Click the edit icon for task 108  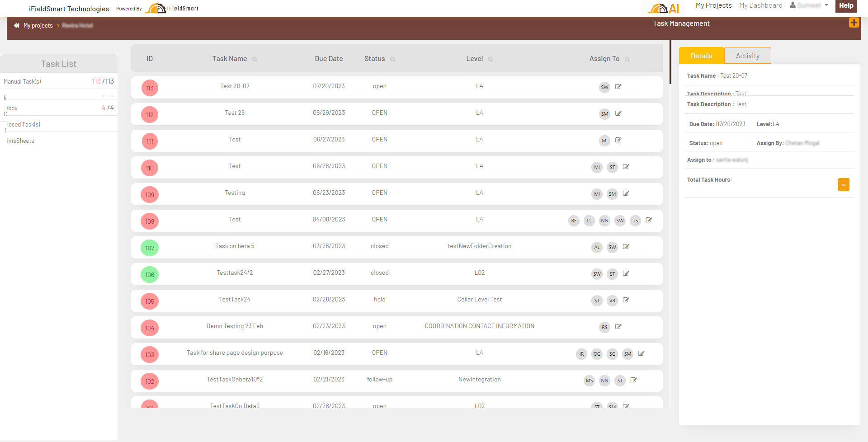[649, 220]
